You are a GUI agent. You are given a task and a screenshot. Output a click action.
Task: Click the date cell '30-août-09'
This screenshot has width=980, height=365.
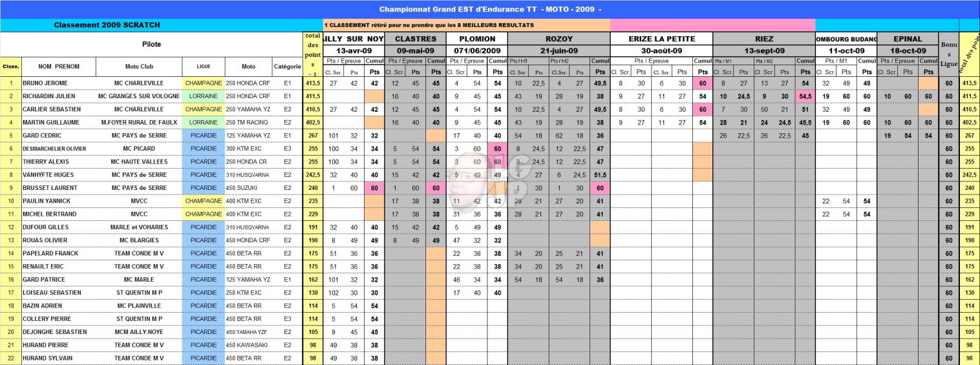(661, 50)
